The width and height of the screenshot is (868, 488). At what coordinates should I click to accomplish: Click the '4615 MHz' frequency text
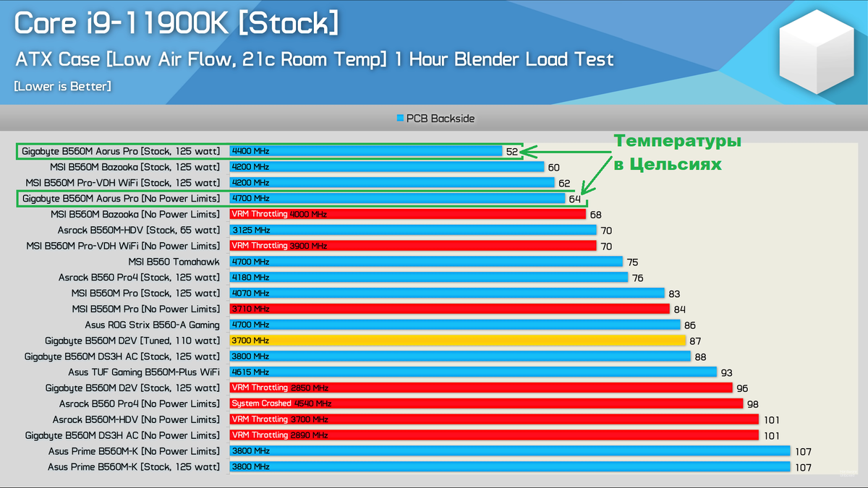250,372
